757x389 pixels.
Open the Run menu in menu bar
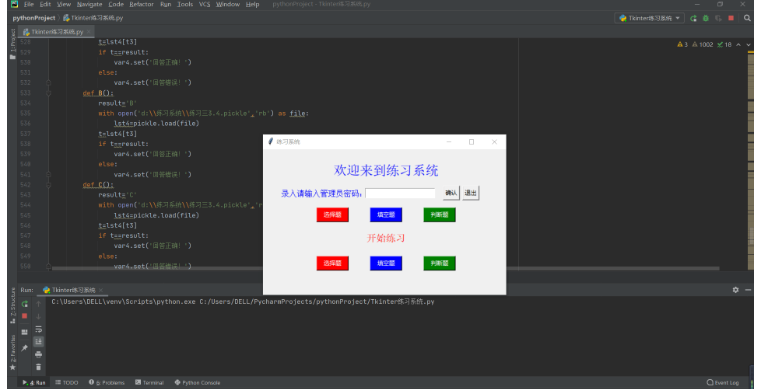[166, 4]
